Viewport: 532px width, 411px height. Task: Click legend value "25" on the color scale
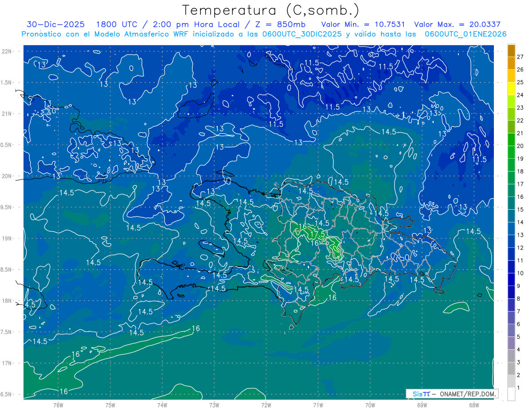click(520, 82)
